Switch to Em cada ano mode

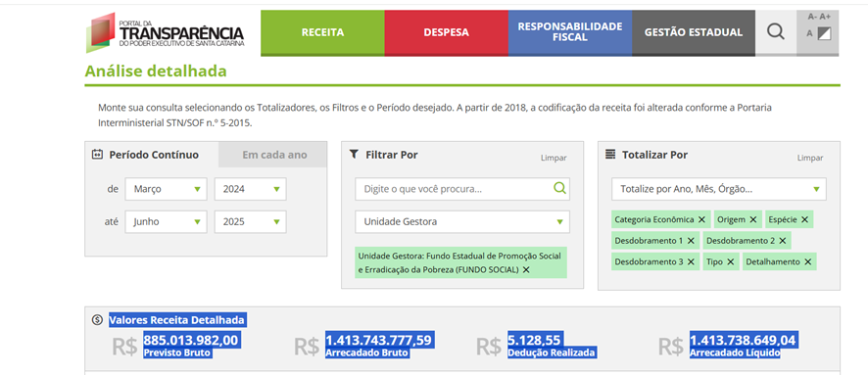(273, 155)
